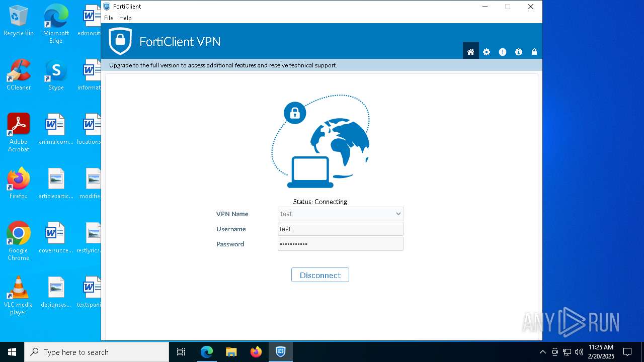Open the FortiClient settings gear icon
The image size is (644, 362).
coord(487,52)
